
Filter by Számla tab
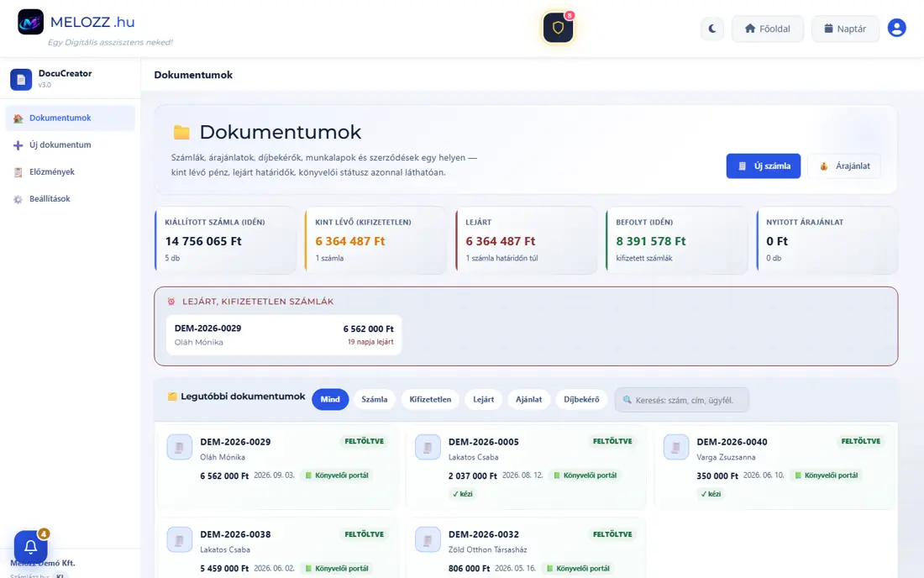click(374, 399)
